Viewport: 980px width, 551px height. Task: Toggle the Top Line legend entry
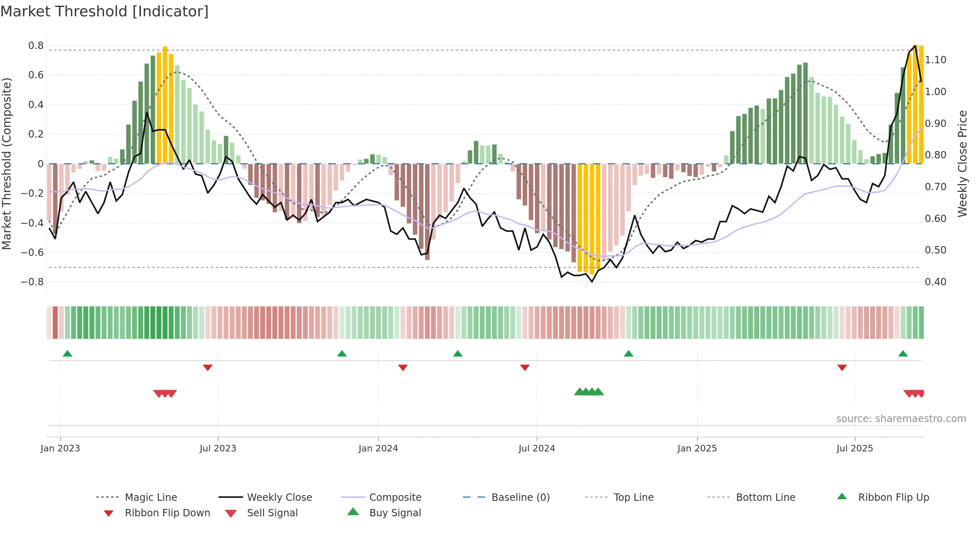(619, 497)
